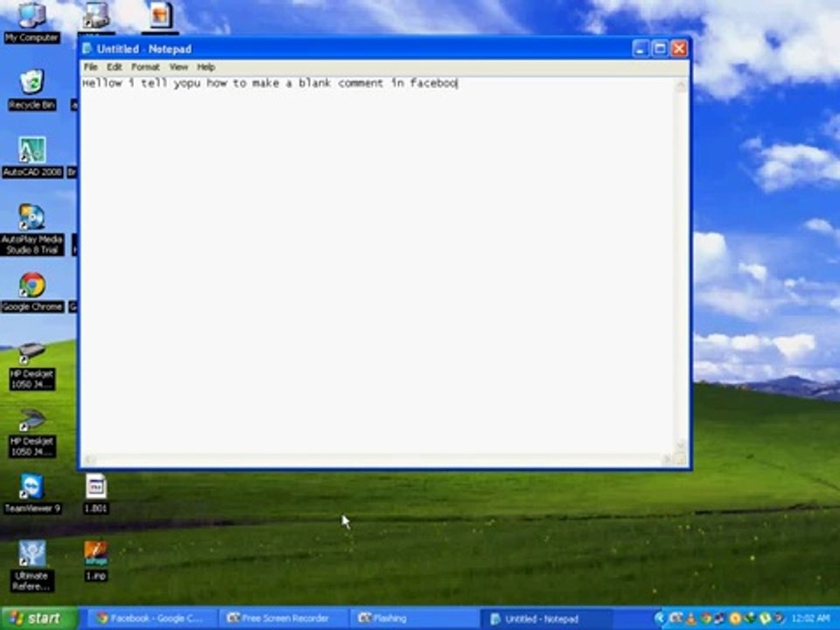This screenshot has width=840, height=630.
Task: Click the Chrome icon in system tray
Action: (x=706, y=619)
